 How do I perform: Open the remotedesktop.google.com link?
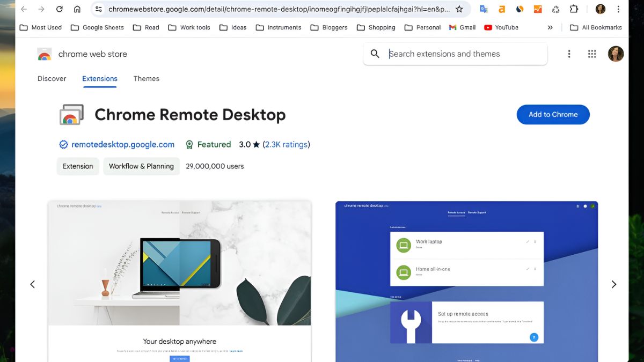(123, 144)
